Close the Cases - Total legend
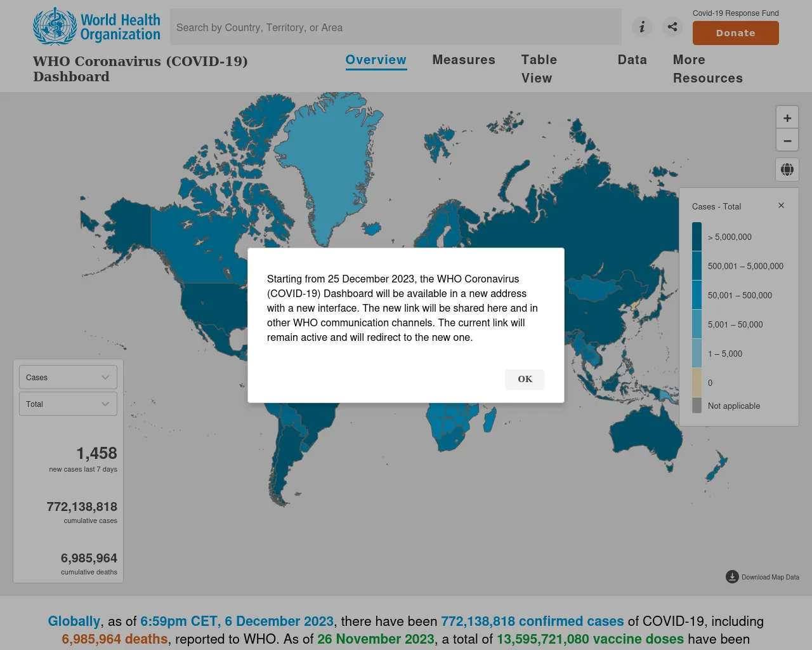812x650 pixels. (781, 206)
